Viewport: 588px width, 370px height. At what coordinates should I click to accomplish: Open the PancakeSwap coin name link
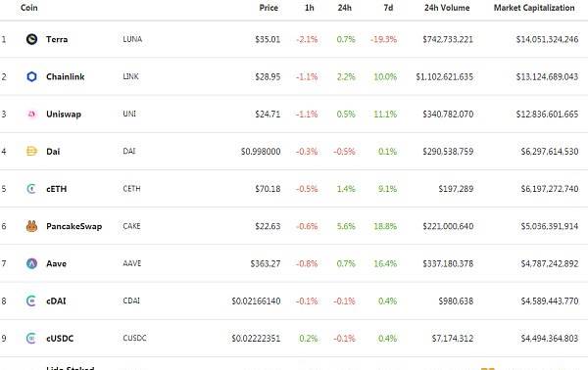click(x=73, y=226)
